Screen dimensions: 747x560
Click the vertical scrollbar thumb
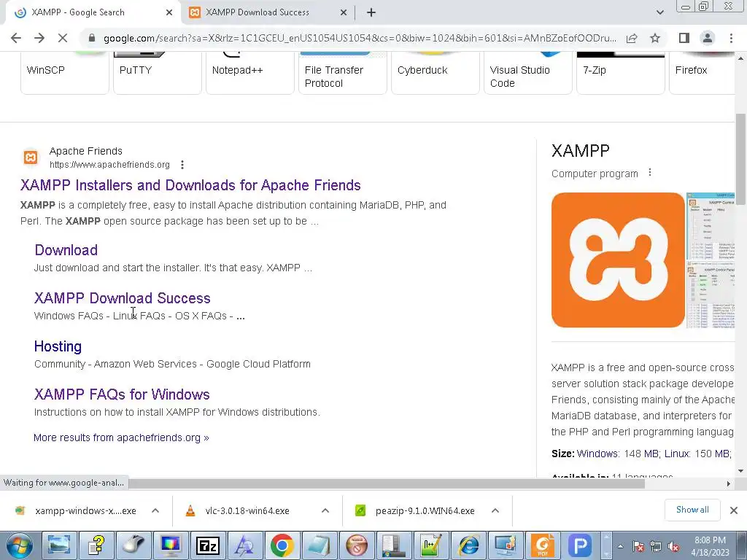[x=741, y=160]
